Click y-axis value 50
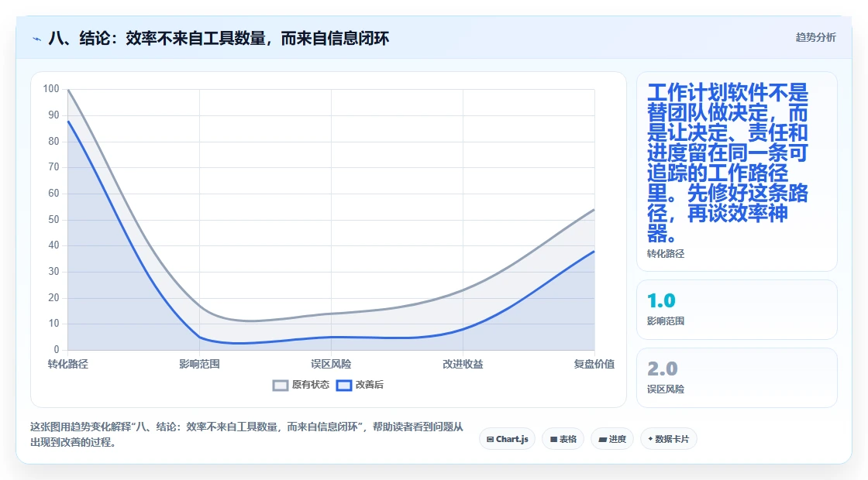This screenshot has height=480, width=868. [x=53, y=220]
